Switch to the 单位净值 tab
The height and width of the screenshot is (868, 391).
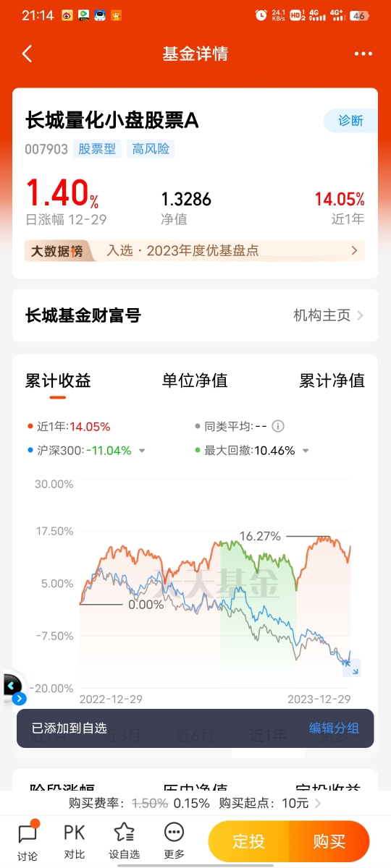pyautogui.click(x=195, y=380)
